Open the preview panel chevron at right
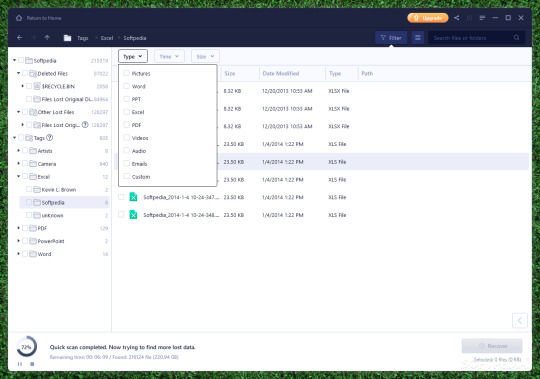This screenshot has width=540, height=379. tap(519, 321)
